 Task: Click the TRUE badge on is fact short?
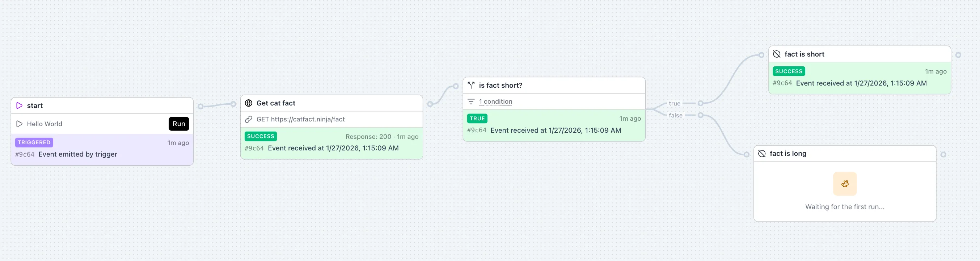pos(477,119)
